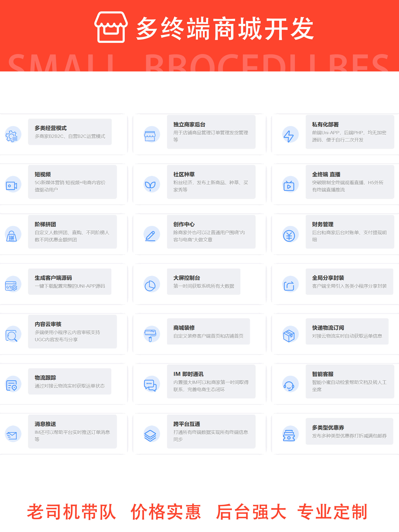
Task: Click the lightning bolt icon for 私有化部署
Action: 289,136
